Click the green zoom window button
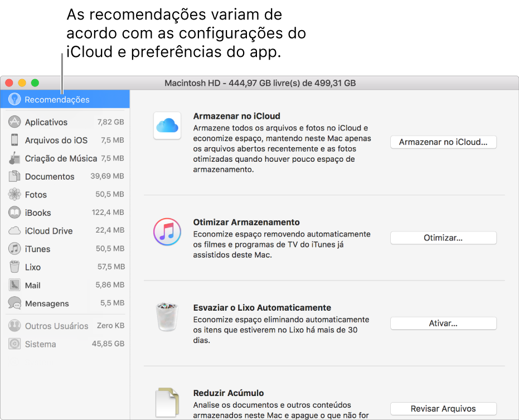This screenshot has width=519, height=420. coord(35,83)
